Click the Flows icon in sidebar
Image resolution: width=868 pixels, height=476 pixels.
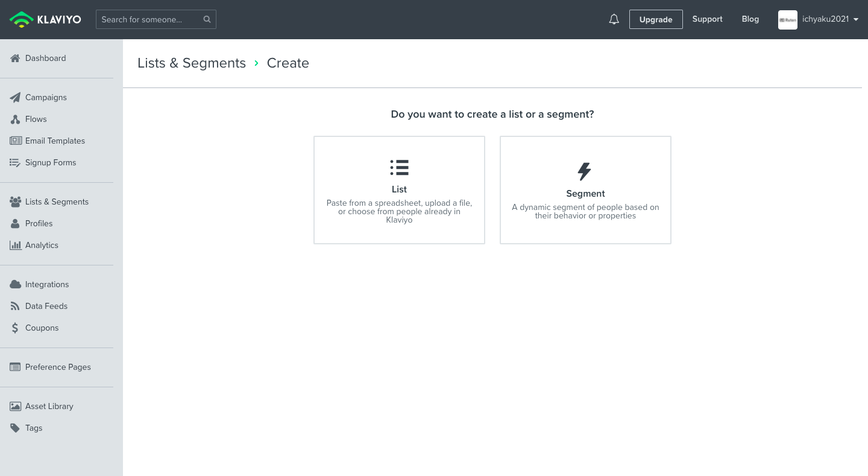coord(15,119)
